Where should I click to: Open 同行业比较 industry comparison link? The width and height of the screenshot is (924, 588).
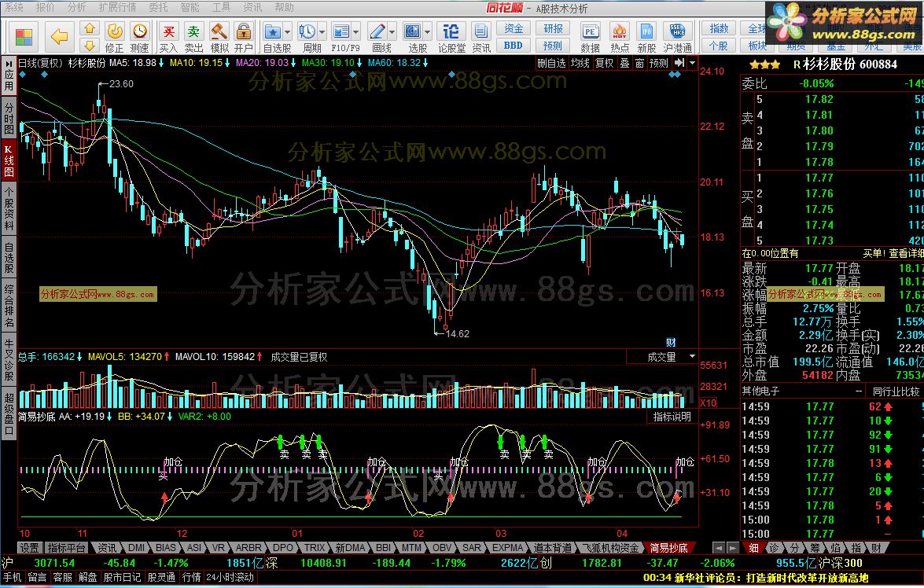coord(896,391)
